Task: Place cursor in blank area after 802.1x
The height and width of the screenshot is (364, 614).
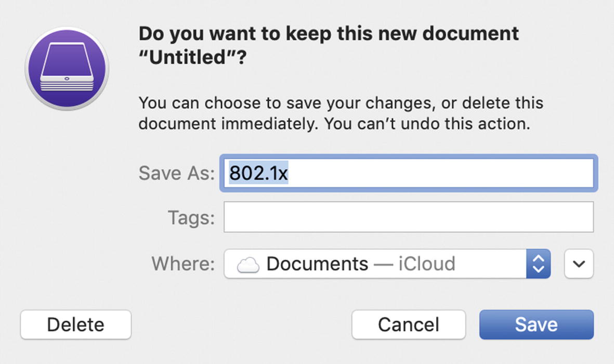Action: pos(440,173)
